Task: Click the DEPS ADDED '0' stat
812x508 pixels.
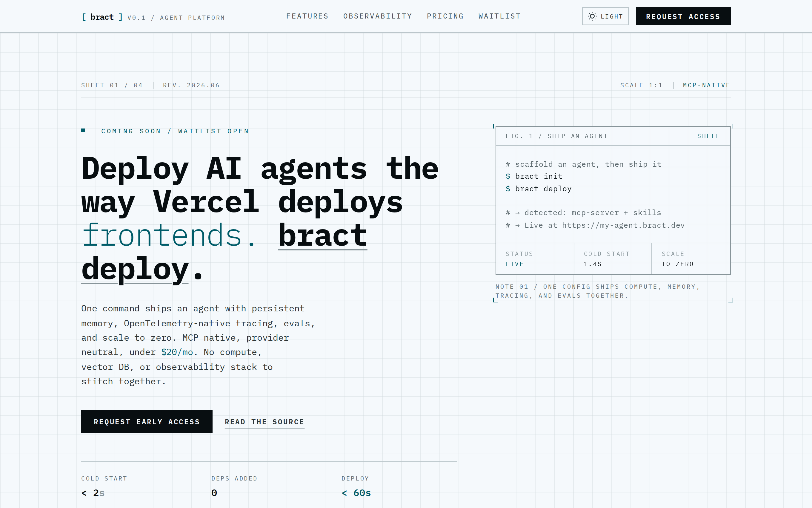Action: pos(214,493)
